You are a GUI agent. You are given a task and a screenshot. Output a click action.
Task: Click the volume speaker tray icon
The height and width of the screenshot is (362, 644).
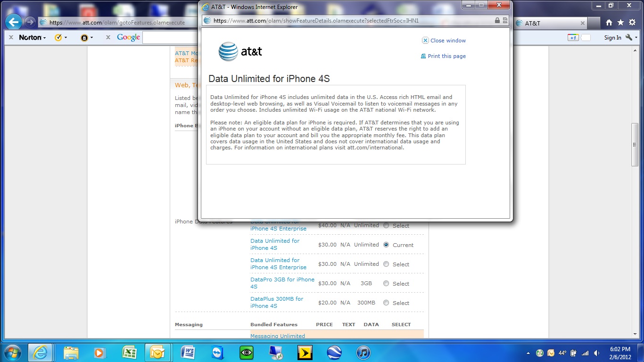pyautogui.click(x=596, y=353)
